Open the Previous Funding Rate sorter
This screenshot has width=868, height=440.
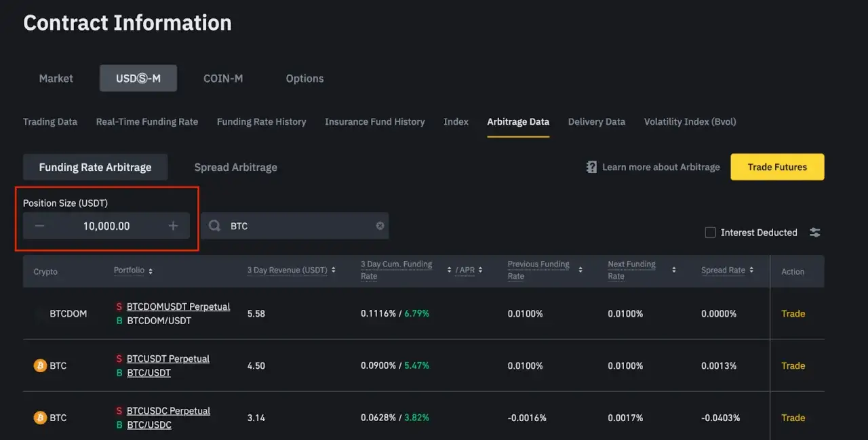[x=580, y=270]
